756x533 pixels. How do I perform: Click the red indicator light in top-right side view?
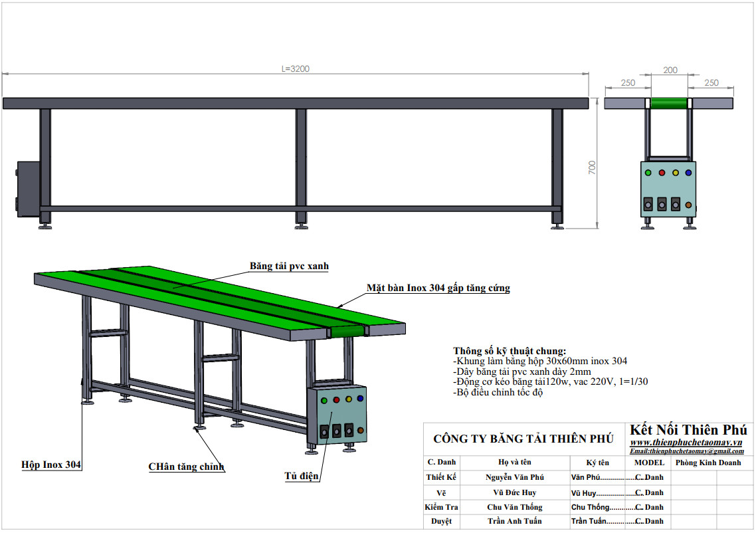tap(662, 173)
